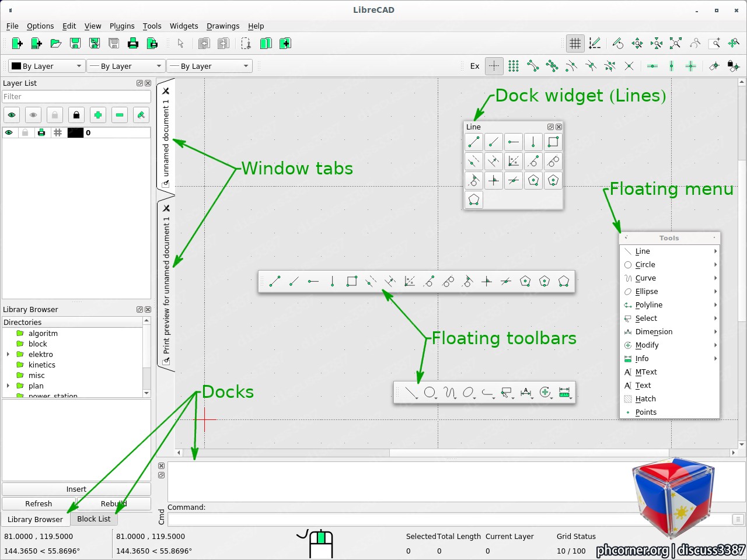Open the line type By Layer dropdown
The height and width of the screenshot is (560, 747).
click(210, 66)
